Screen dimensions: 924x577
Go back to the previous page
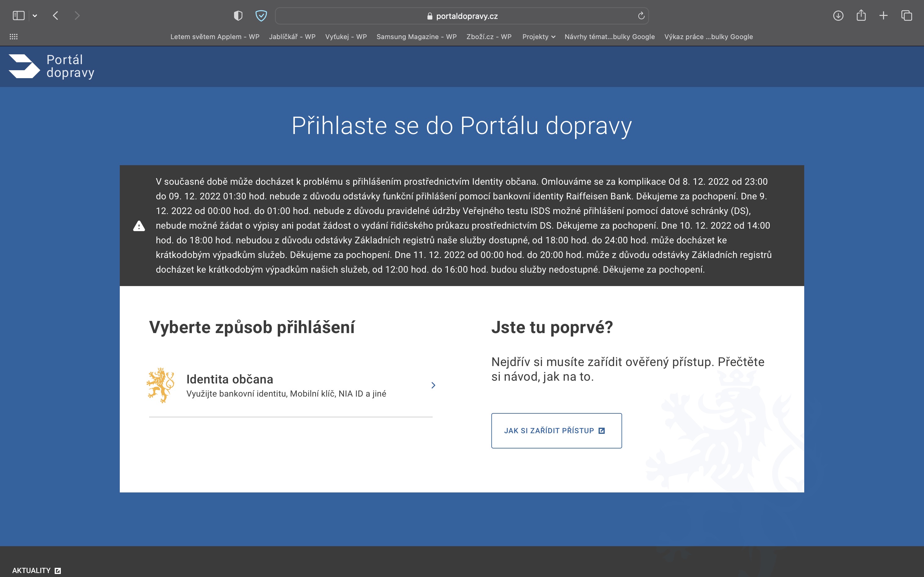[56, 16]
